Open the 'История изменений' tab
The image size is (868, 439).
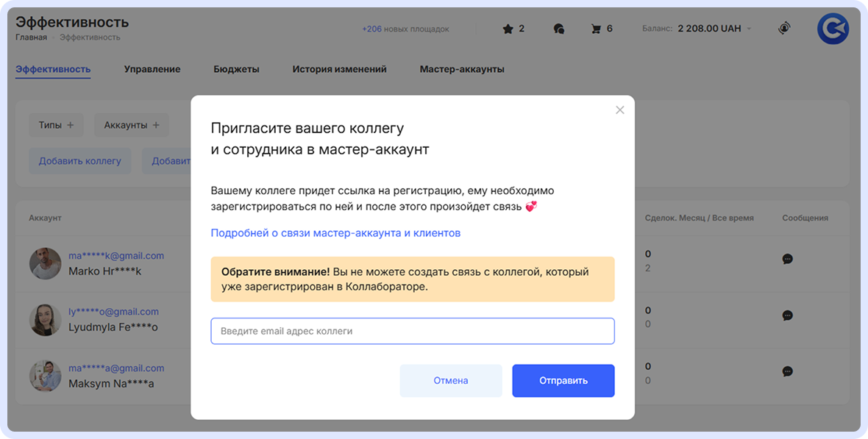[339, 69]
